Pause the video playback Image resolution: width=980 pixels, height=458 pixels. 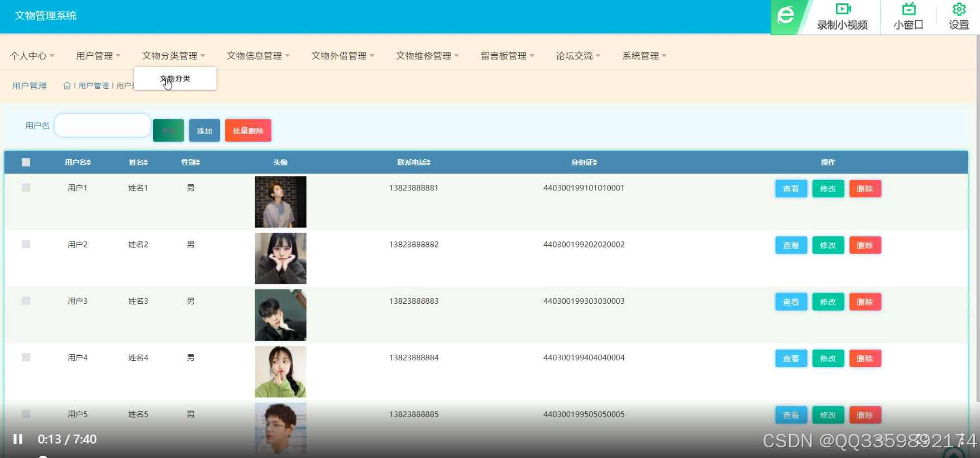pyautogui.click(x=18, y=439)
